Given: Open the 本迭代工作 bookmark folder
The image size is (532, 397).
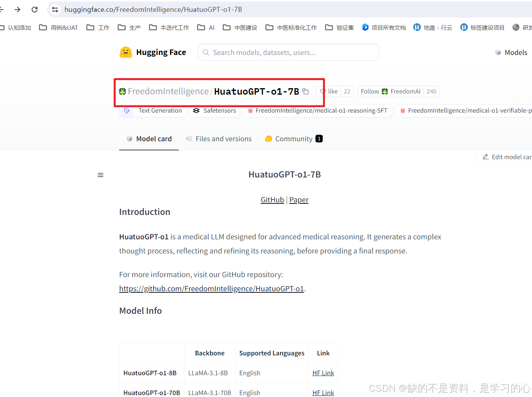Looking at the screenshot, I should (x=169, y=27).
